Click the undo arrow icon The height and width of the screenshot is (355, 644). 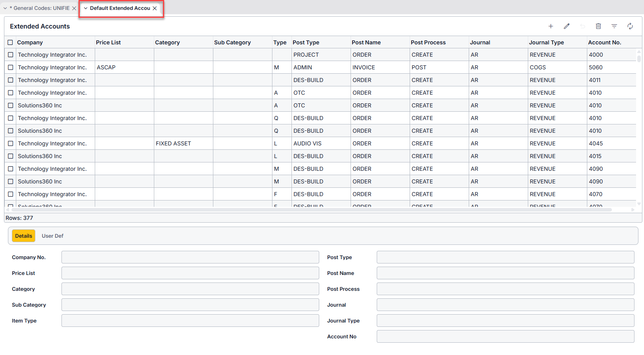tap(583, 26)
